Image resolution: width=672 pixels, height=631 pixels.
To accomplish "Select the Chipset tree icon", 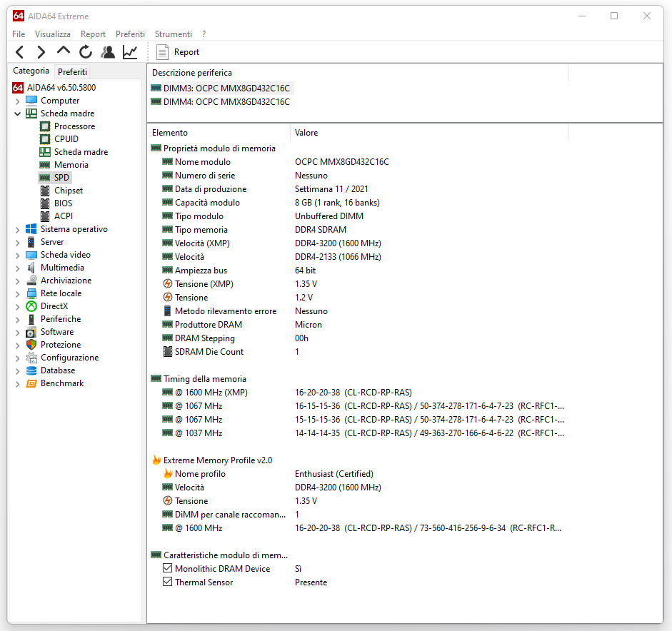I will (x=45, y=191).
